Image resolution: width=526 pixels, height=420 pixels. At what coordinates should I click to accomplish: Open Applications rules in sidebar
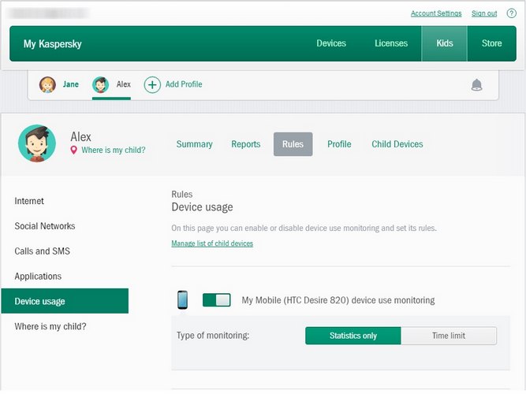[x=38, y=277]
